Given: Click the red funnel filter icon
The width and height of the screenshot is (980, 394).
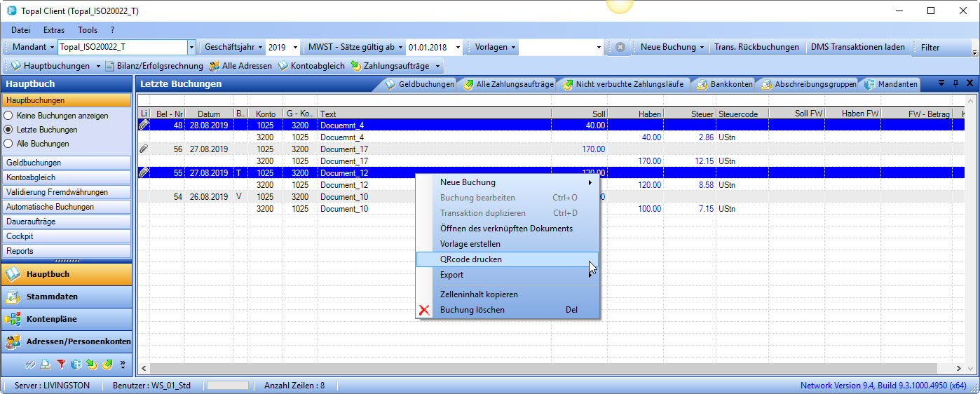Looking at the screenshot, I should [x=61, y=365].
